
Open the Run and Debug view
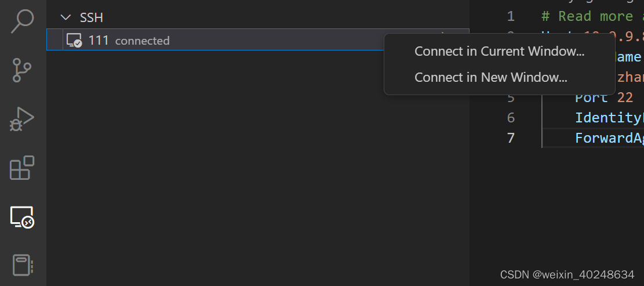pyautogui.click(x=23, y=120)
